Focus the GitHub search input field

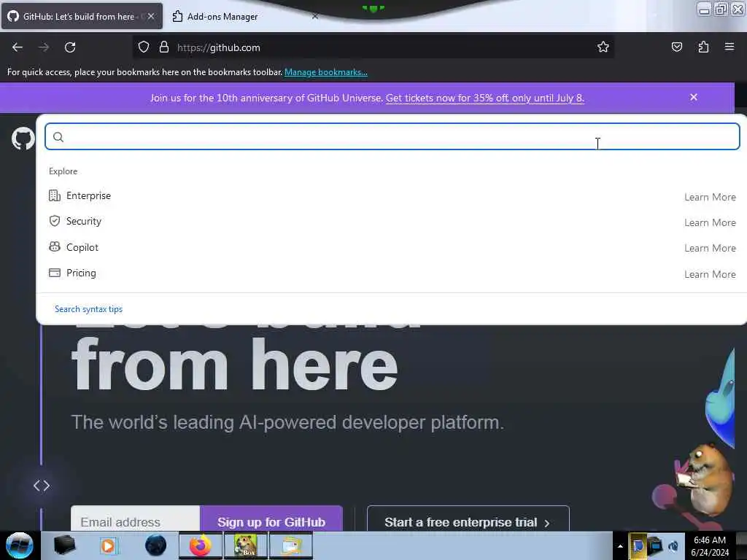392,136
